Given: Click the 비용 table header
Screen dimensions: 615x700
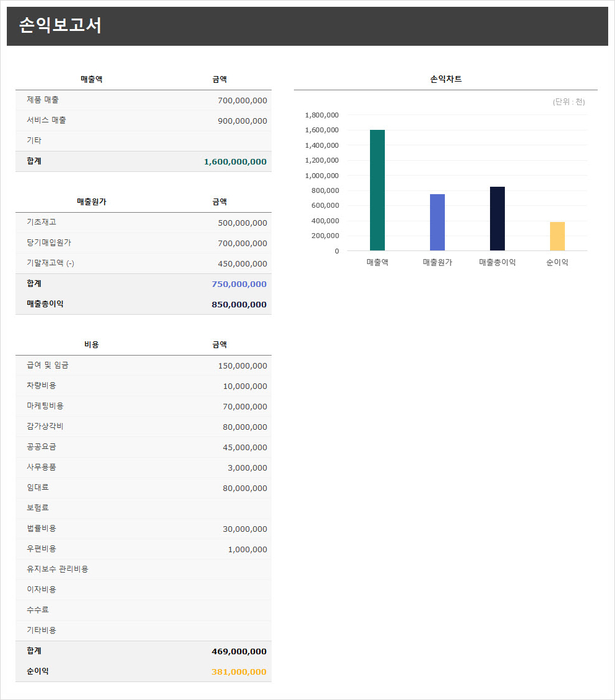Looking at the screenshot, I should click(x=92, y=344).
